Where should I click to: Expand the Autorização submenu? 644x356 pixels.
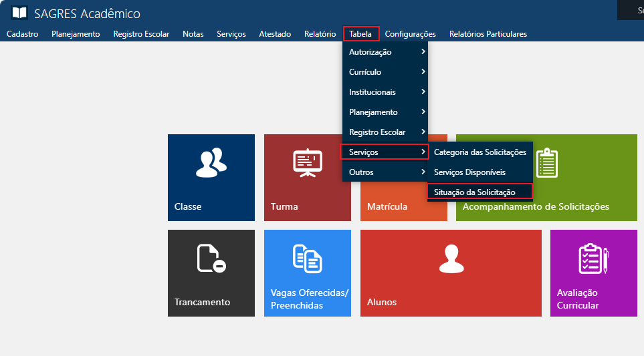pyautogui.click(x=385, y=52)
